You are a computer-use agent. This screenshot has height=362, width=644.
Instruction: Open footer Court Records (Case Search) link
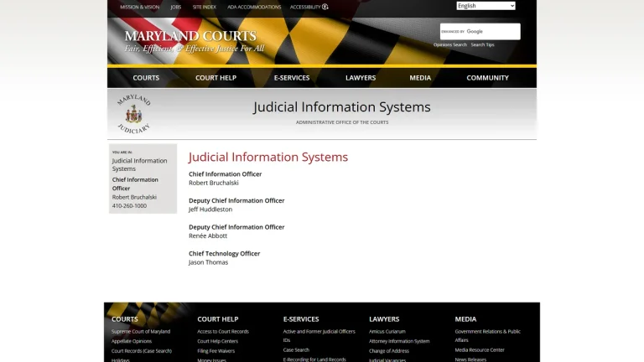[x=141, y=351]
